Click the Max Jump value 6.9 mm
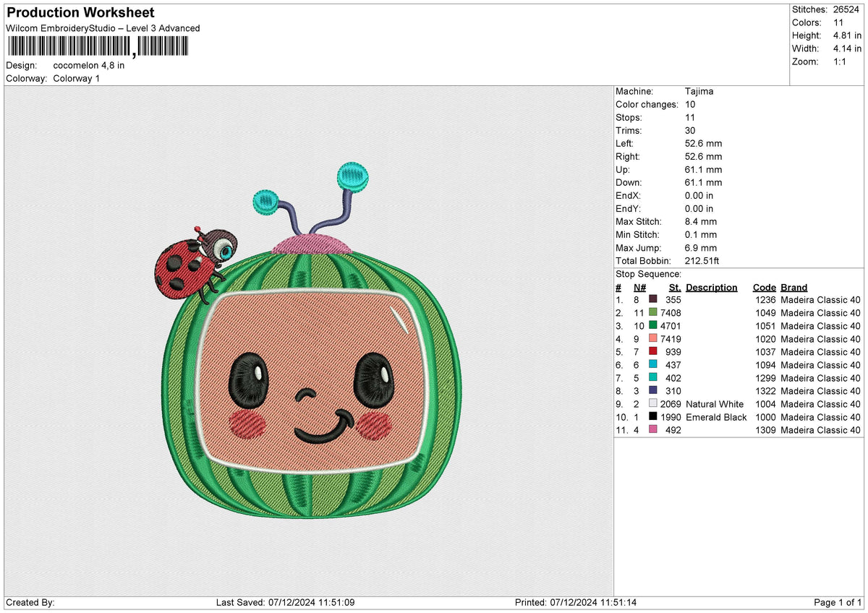Viewport: 868px width, 613px height. 701,247
